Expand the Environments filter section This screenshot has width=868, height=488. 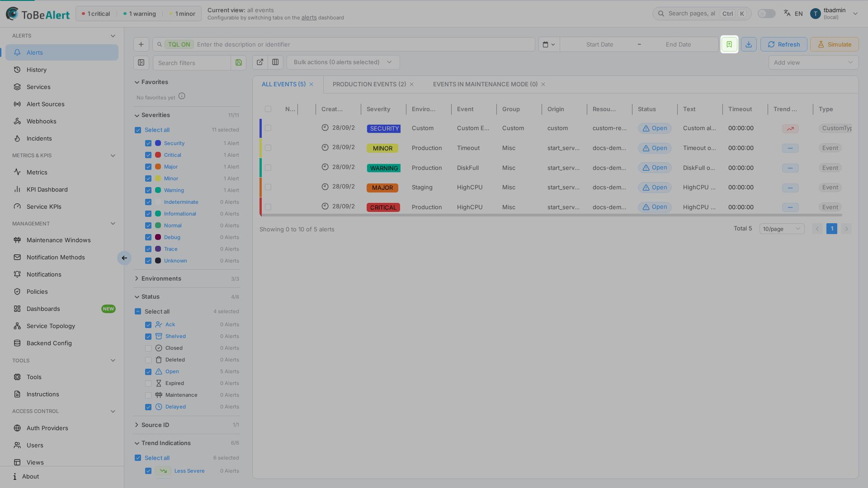187,279
